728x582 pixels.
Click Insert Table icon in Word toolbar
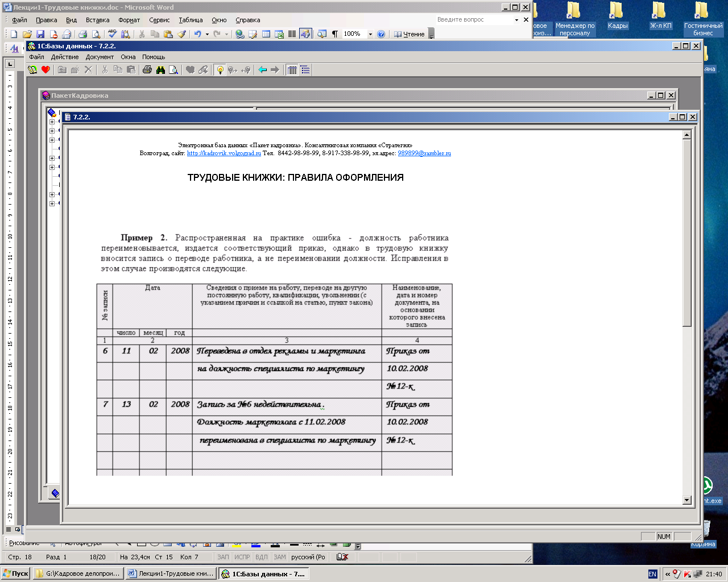point(266,34)
